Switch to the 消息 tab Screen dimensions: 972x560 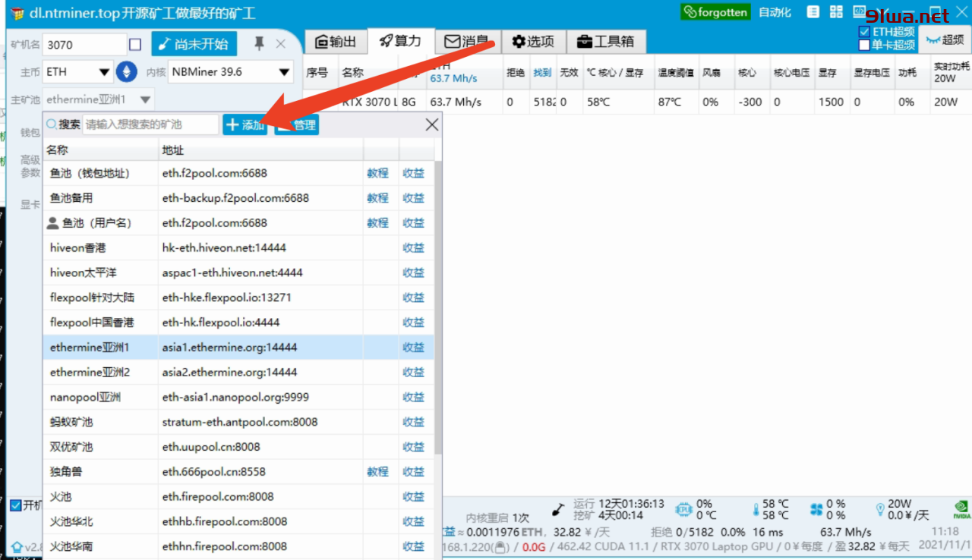pos(467,41)
